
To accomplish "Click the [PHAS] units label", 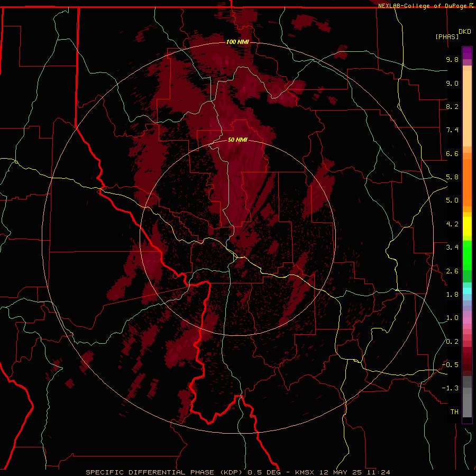I will tap(447, 36).
